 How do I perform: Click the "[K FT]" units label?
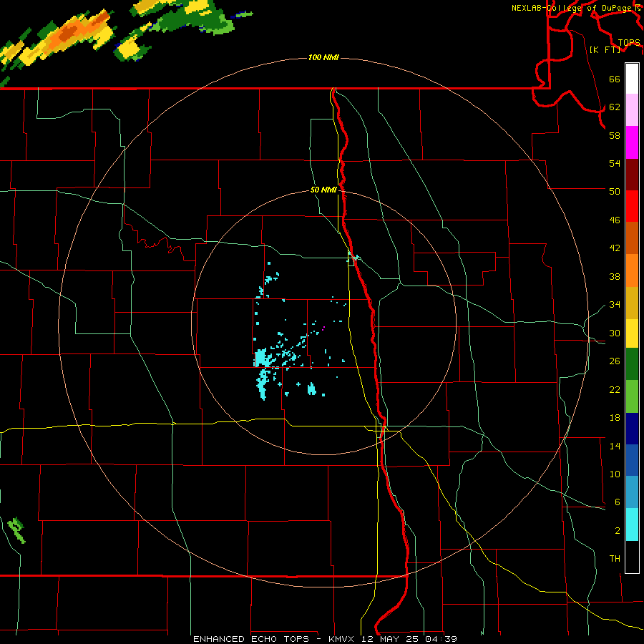coord(605,49)
